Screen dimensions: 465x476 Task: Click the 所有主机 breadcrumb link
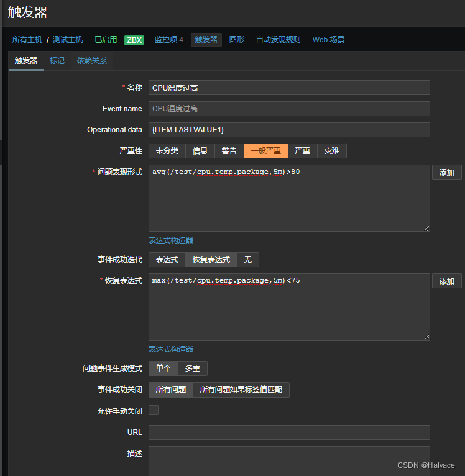coord(27,40)
